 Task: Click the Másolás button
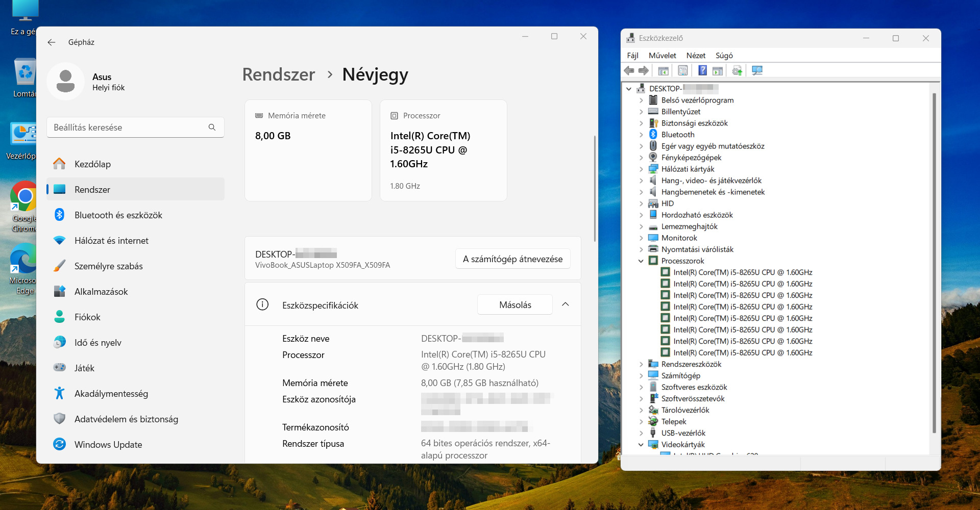515,304
